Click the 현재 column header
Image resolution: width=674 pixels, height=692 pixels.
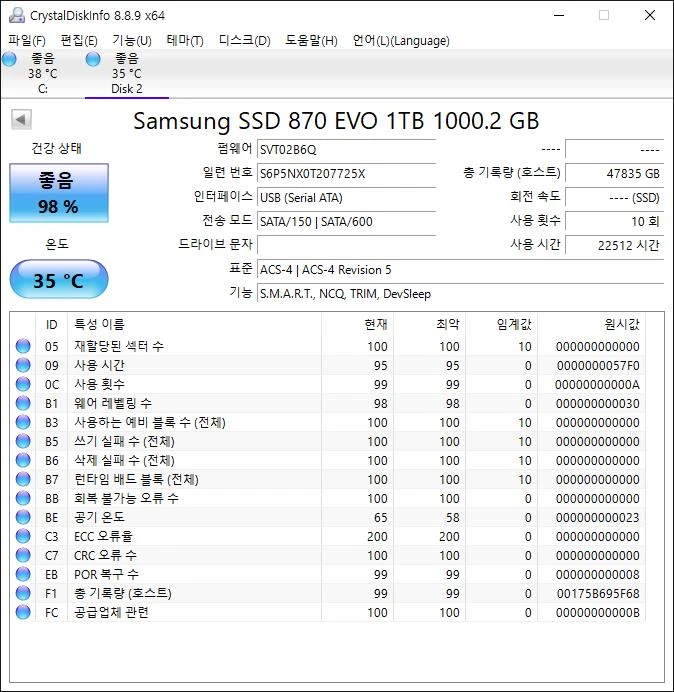[358, 325]
